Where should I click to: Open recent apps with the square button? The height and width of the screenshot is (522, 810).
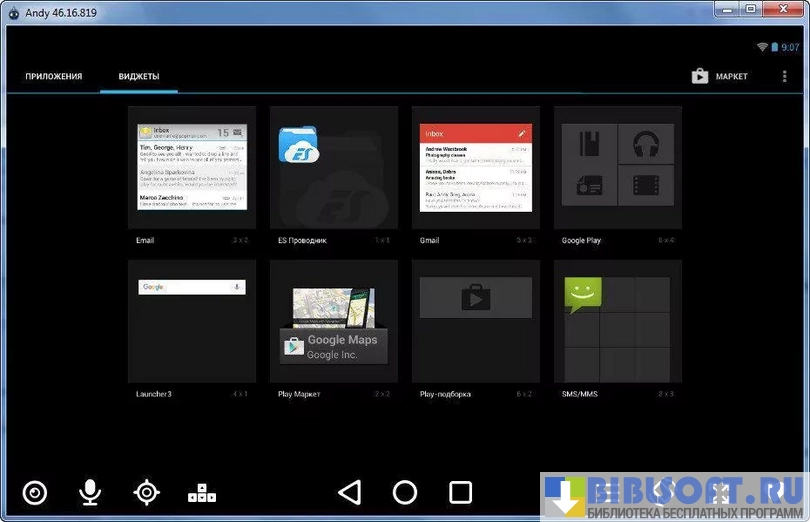(460, 492)
